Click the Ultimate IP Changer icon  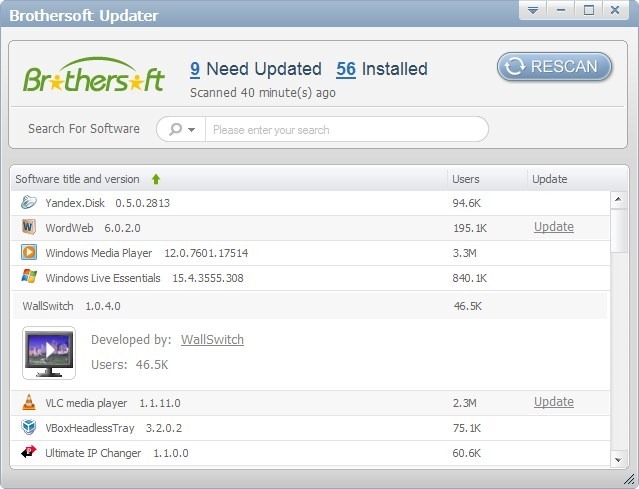pos(29,452)
